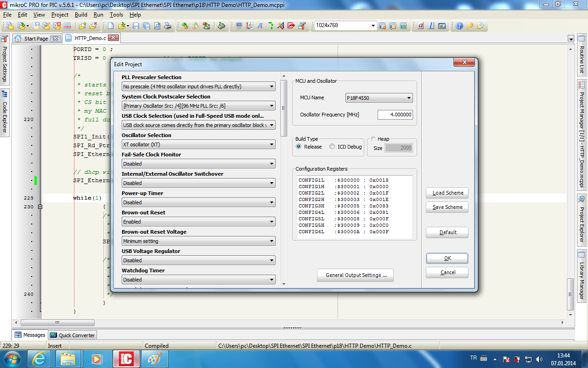The width and height of the screenshot is (588, 368).
Task: Click the New File blank page icon
Action: [x=111, y=26]
